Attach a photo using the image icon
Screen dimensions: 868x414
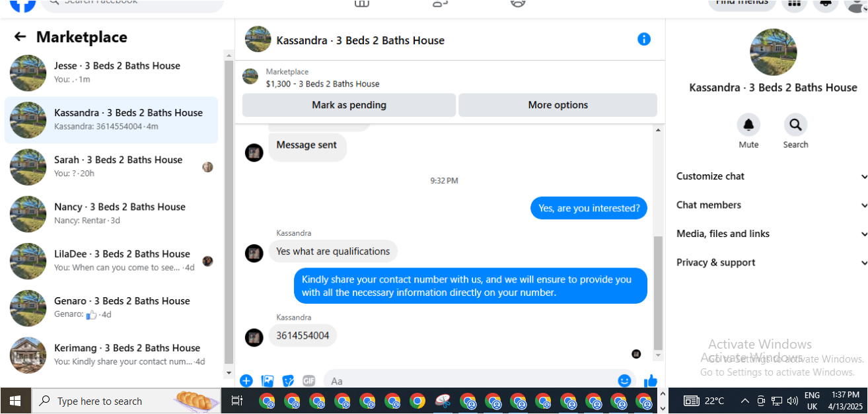coord(268,381)
